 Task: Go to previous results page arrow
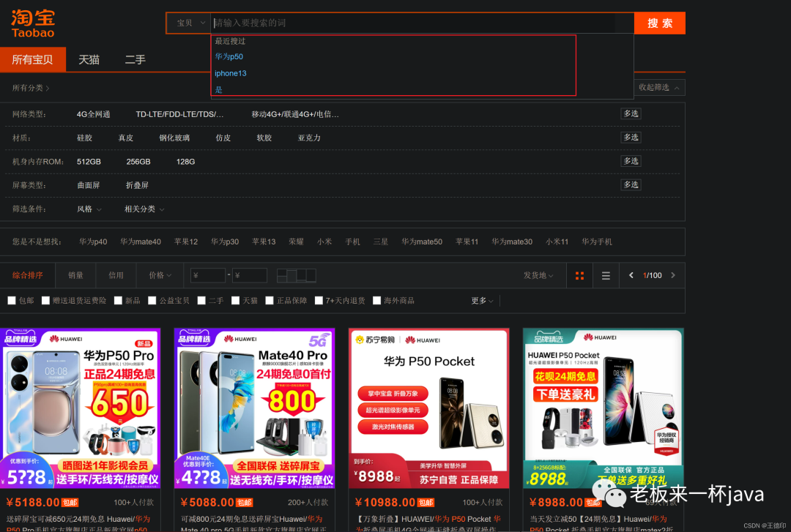631,275
